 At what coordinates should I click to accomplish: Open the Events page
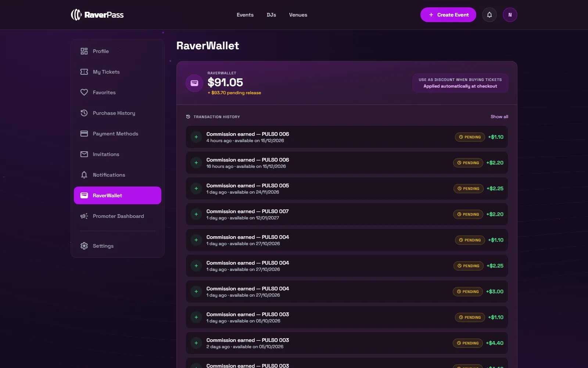click(x=245, y=15)
